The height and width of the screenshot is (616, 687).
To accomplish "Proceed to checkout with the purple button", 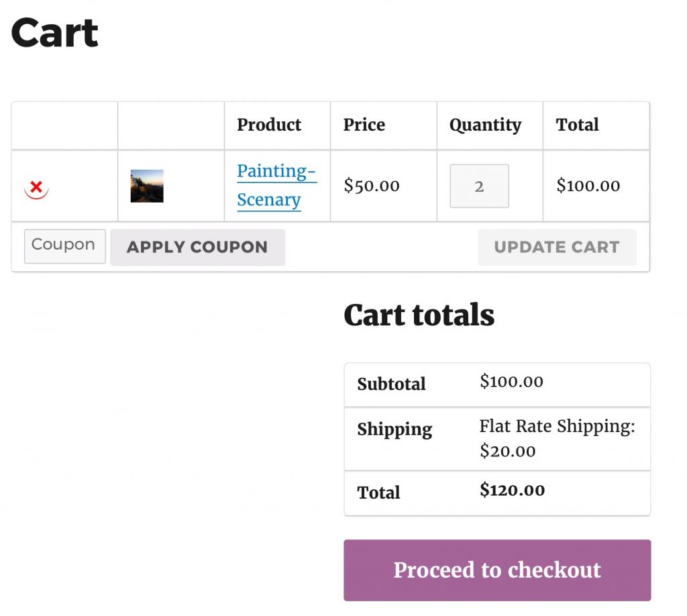I will click(x=497, y=570).
